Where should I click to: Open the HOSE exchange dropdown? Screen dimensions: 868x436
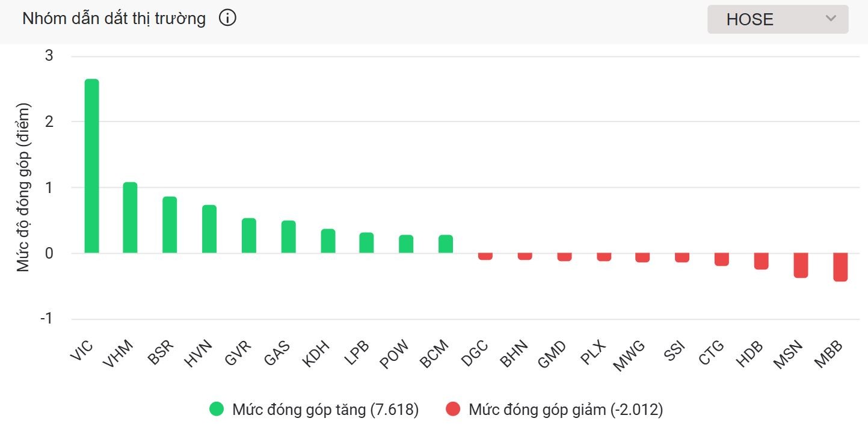pyautogui.click(x=777, y=19)
